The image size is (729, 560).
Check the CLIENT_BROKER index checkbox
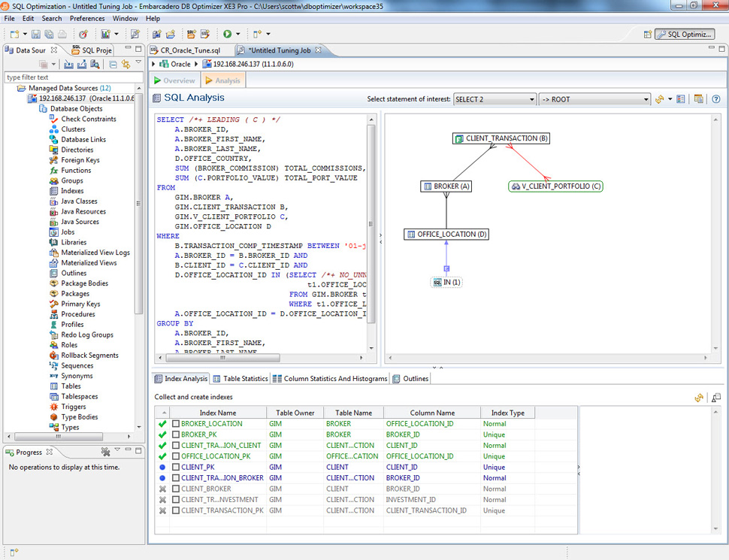point(176,489)
